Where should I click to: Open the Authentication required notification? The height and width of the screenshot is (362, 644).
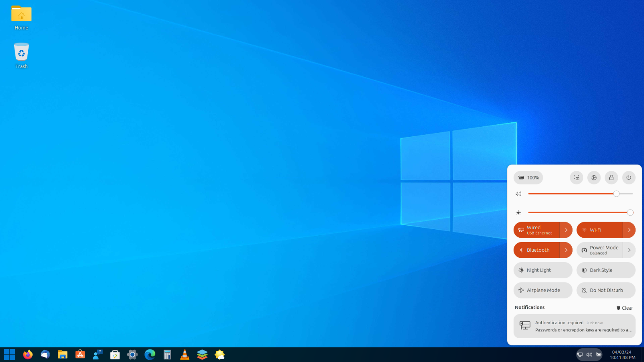coord(574,326)
